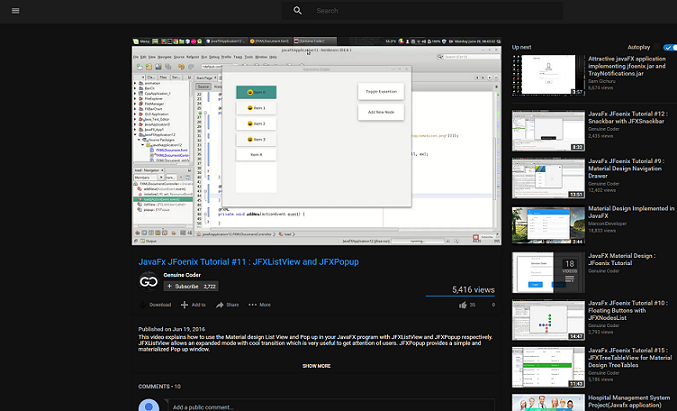Screen dimensions: 677x411
Task: Click the Up next heading
Action: [x=521, y=47]
